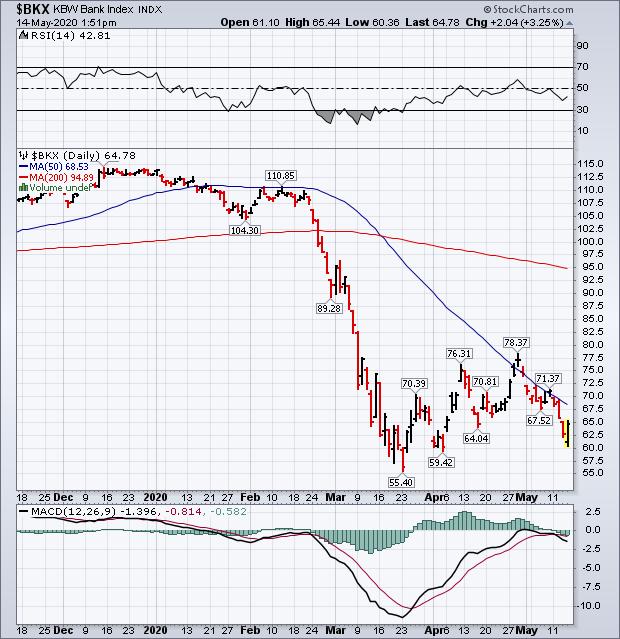Click the 110.85 peak price label

tap(279, 175)
